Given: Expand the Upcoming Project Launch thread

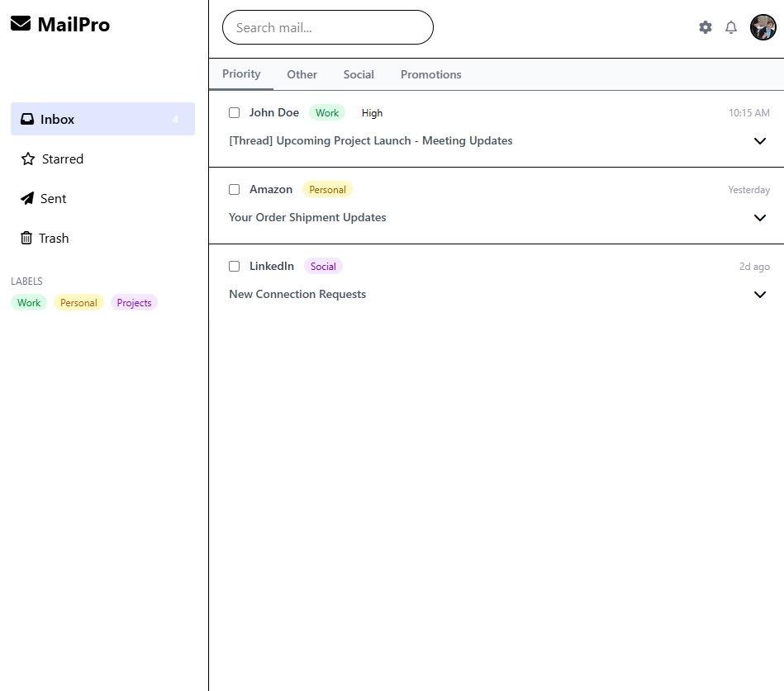Looking at the screenshot, I should click(760, 141).
